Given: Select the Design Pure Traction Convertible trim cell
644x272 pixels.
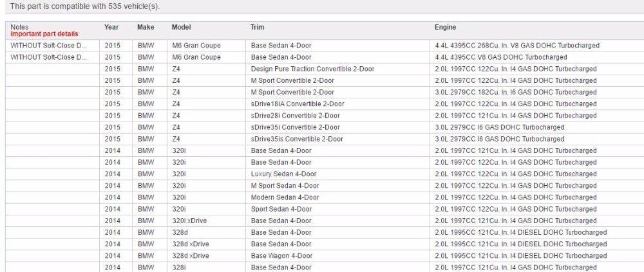Looking at the screenshot, I should pyautogui.click(x=312, y=69).
